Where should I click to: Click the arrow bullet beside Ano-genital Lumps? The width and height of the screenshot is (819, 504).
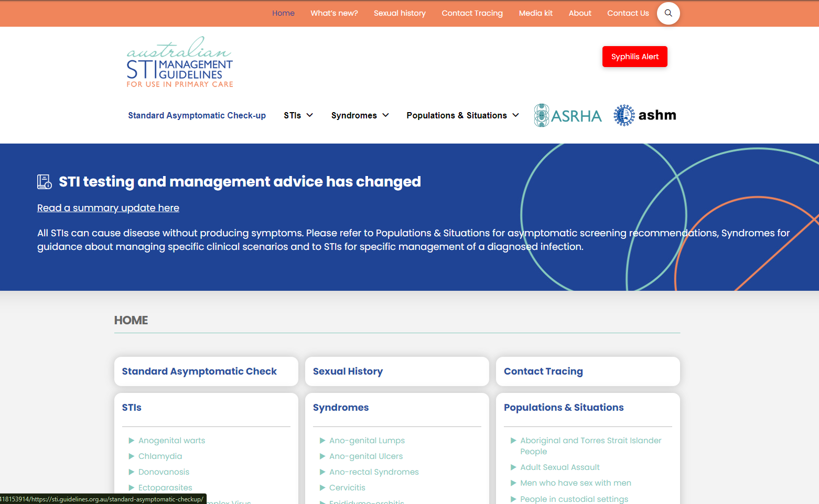coord(322,441)
